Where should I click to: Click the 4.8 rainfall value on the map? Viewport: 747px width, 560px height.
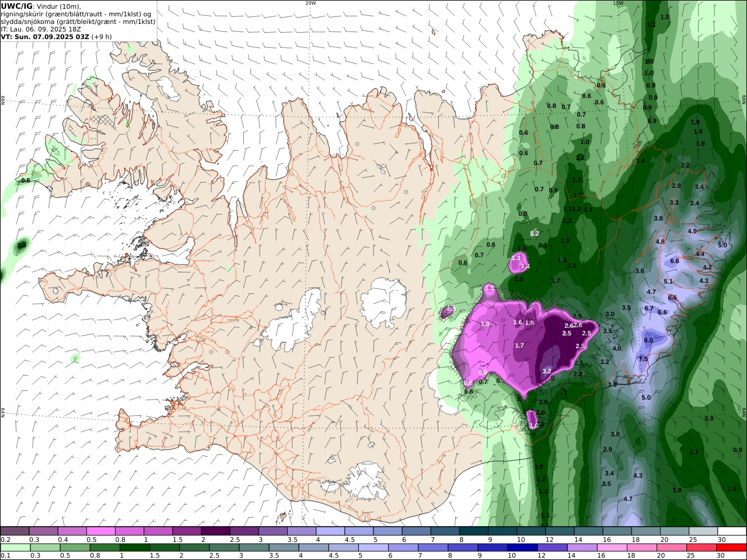660,242
